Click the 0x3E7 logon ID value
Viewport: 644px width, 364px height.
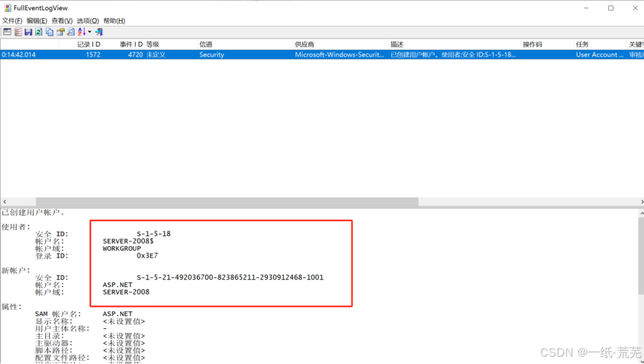[x=147, y=255]
